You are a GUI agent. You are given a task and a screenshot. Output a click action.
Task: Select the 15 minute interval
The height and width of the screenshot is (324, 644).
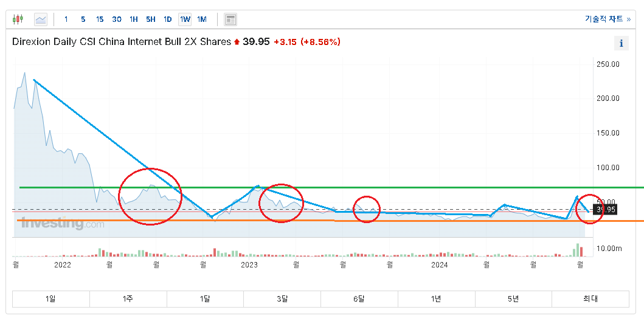(100, 19)
